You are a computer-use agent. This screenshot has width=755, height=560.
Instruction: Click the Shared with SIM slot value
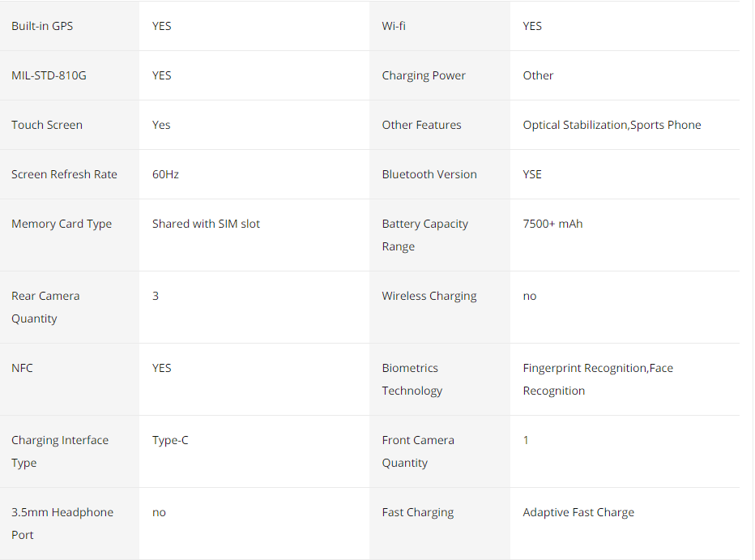206,224
